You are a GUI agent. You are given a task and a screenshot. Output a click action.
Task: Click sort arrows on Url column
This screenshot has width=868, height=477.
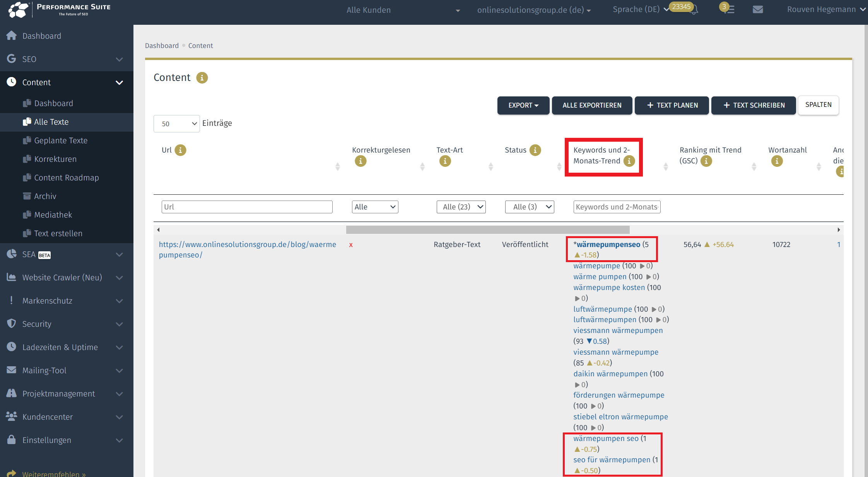tap(338, 166)
